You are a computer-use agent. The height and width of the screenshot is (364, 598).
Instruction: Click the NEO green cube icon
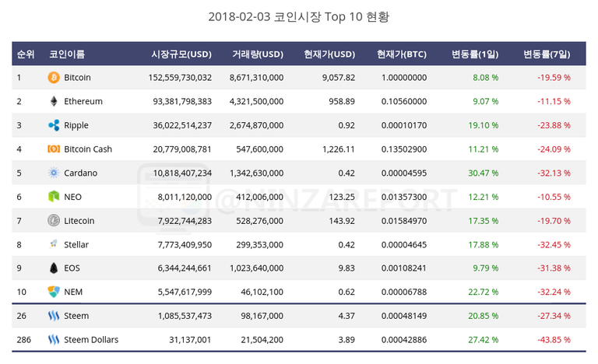tap(54, 197)
